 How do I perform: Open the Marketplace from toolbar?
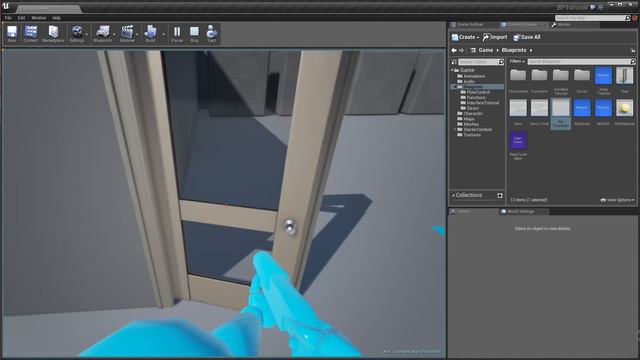coord(53,33)
